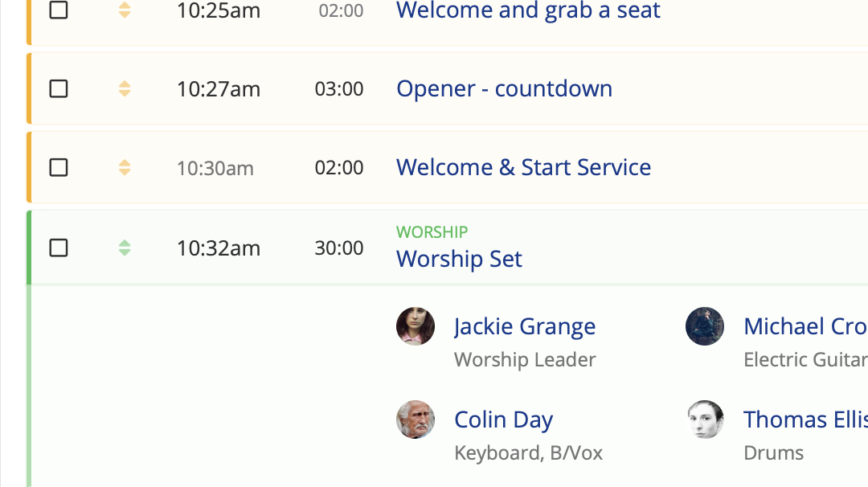Click the Drums player's profile photo
868x487 pixels.
click(705, 419)
